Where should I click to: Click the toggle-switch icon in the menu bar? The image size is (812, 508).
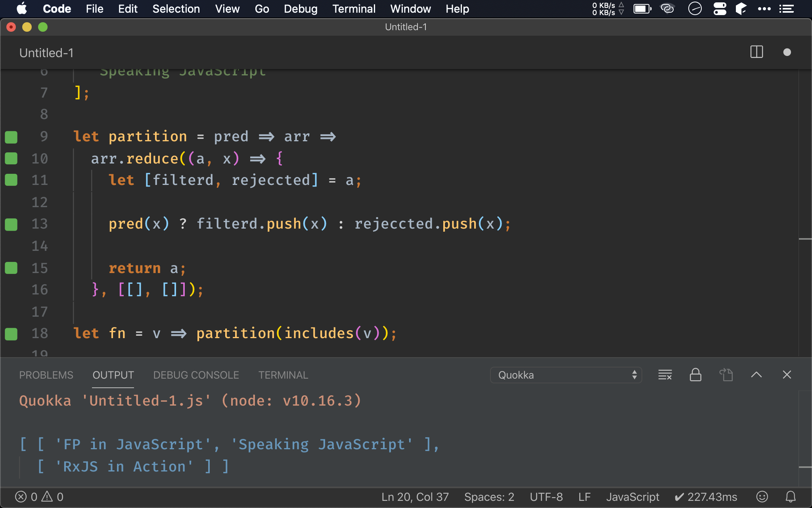click(720, 8)
